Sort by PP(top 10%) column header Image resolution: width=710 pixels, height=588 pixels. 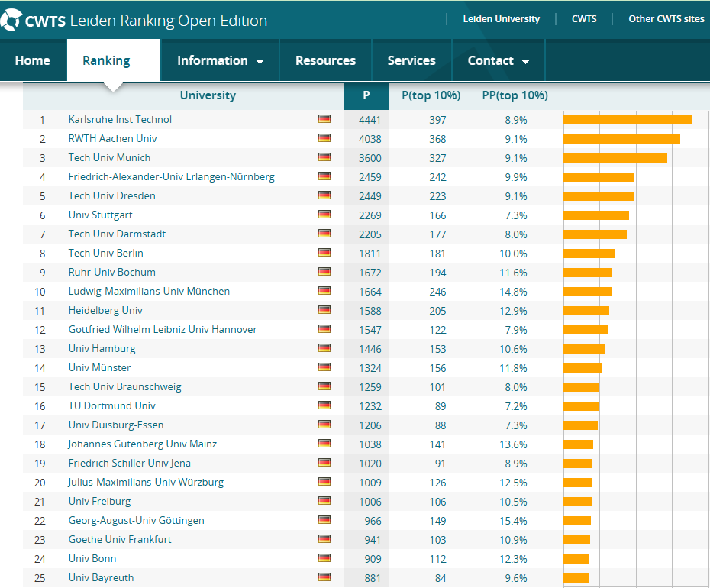[515, 95]
